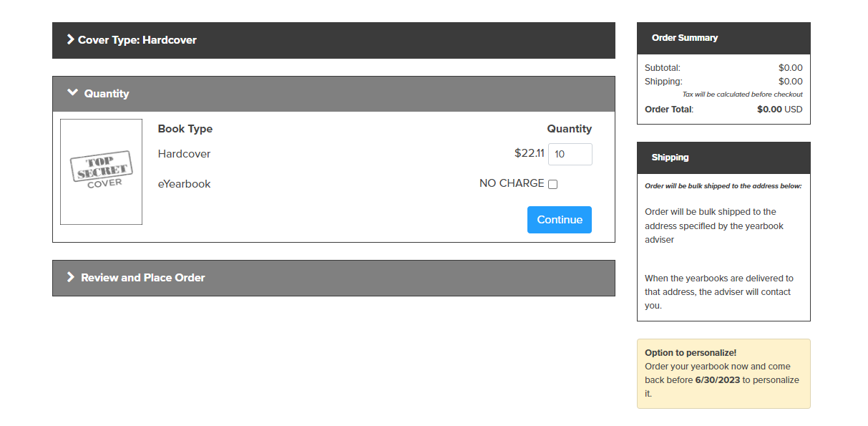
Task: Click the Subtotal amount in Order Summary
Action: 791,68
